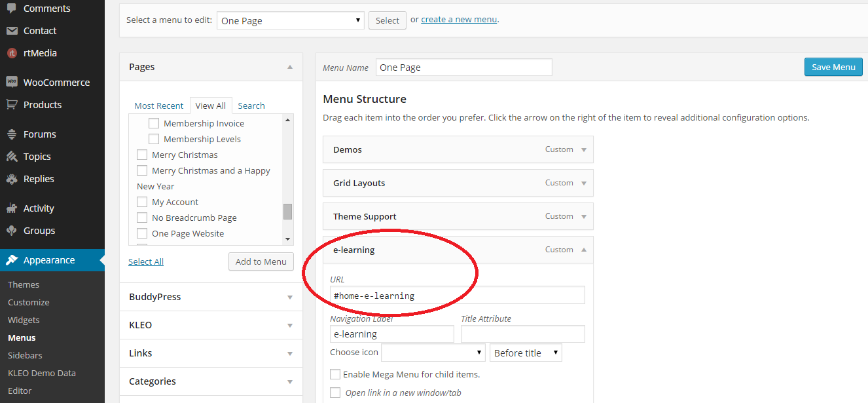Click the Comments speech bubble icon
This screenshot has width=868, height=403.
pos(12,9)
